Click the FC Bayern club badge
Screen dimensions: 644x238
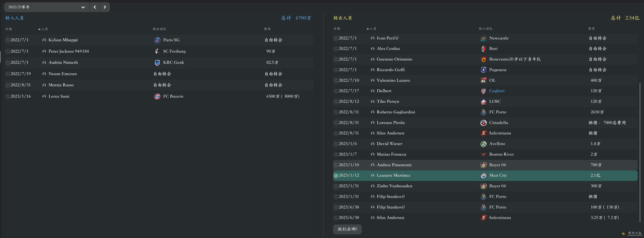pos(157,96)
